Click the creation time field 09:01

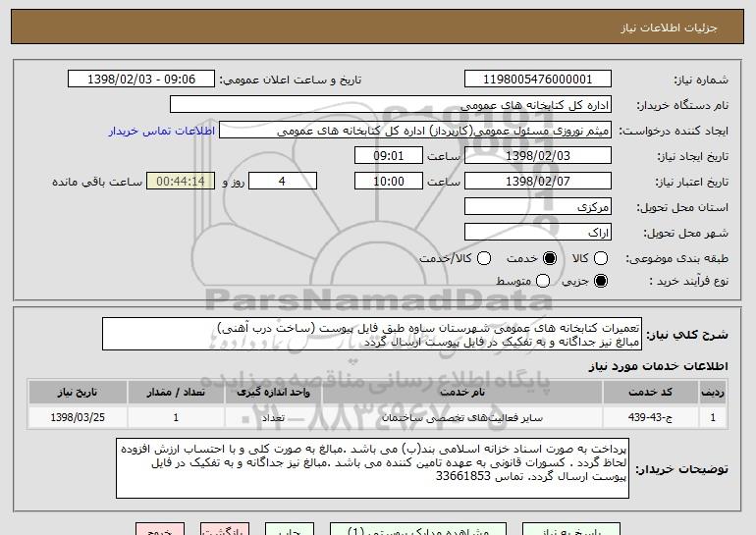coord(389,156)
